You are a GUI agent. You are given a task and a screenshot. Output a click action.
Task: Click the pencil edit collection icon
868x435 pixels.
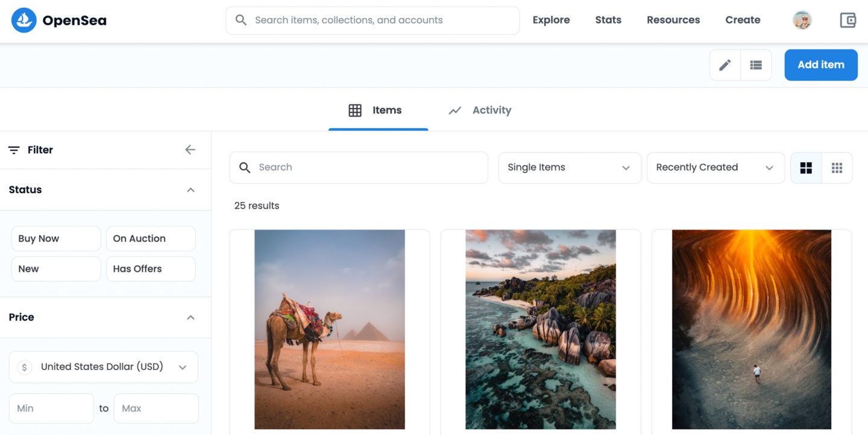(725, 65)
